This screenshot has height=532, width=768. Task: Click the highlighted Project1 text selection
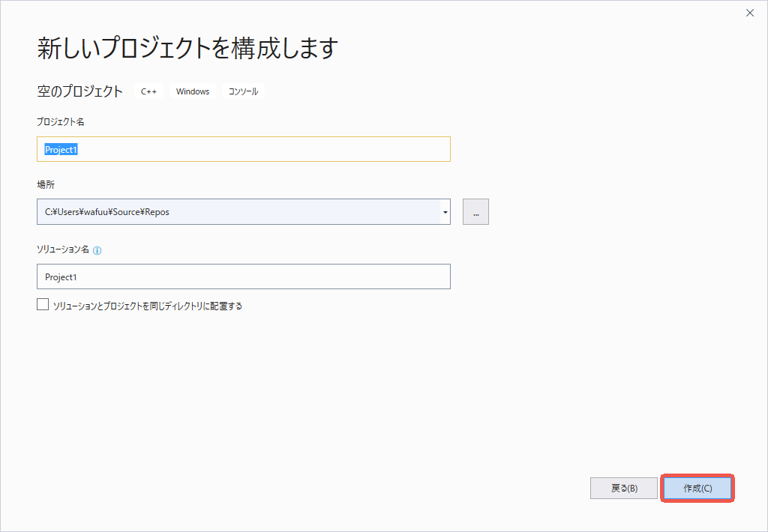coord(61,149)
